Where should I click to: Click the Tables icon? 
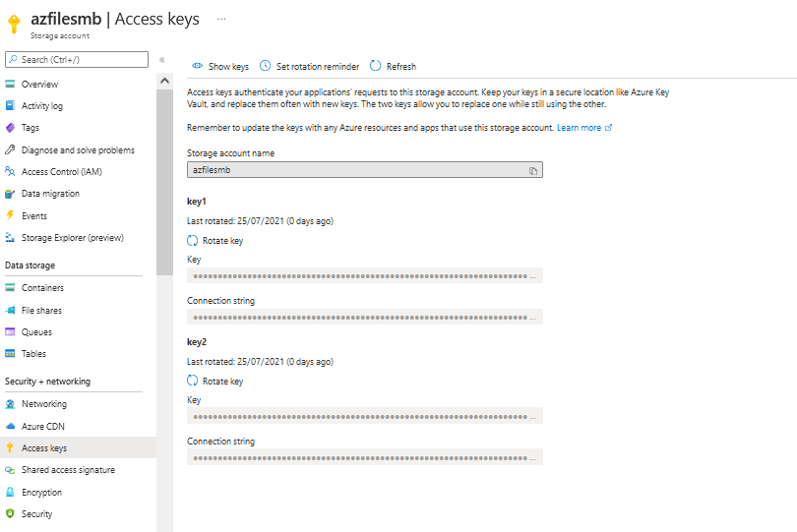(x=10, y=354)
